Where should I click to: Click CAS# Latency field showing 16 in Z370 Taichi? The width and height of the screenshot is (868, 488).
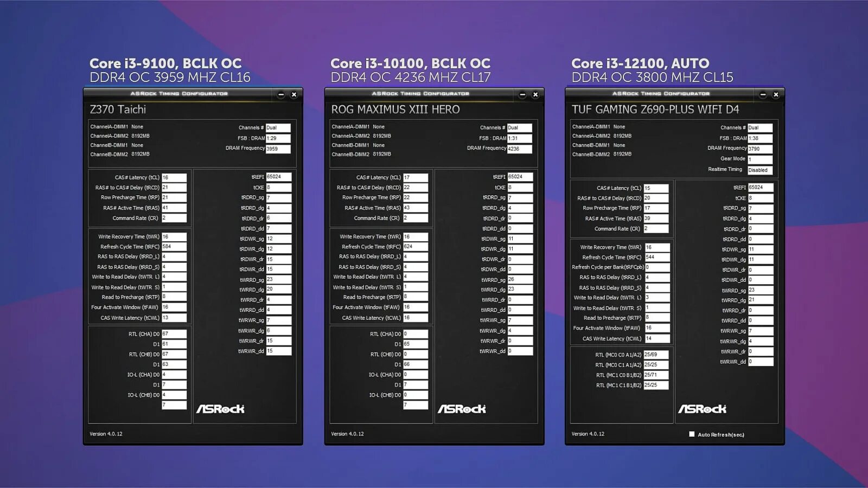(174, 177)
